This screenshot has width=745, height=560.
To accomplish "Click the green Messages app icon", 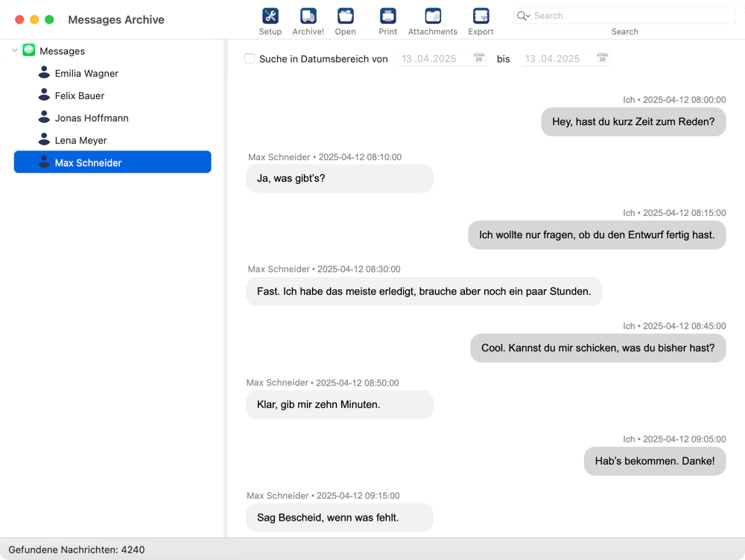I will [29, 50].
